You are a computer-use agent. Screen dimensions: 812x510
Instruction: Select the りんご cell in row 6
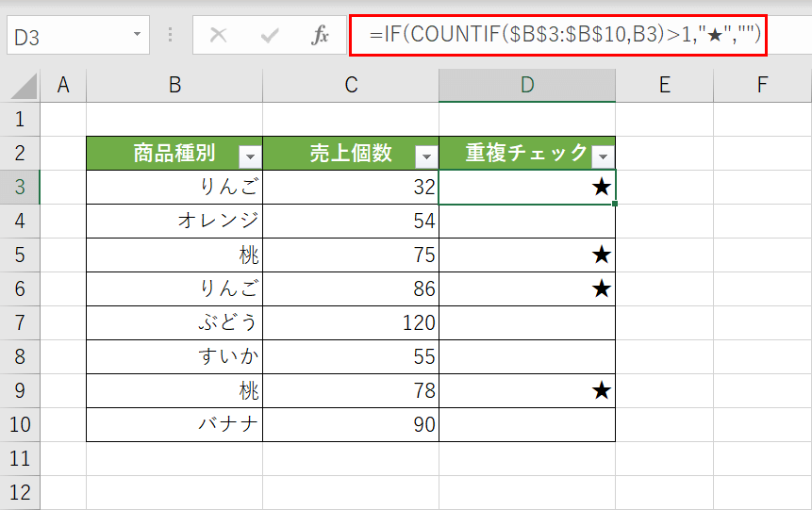pyautogui.click(x=174, y=288)
